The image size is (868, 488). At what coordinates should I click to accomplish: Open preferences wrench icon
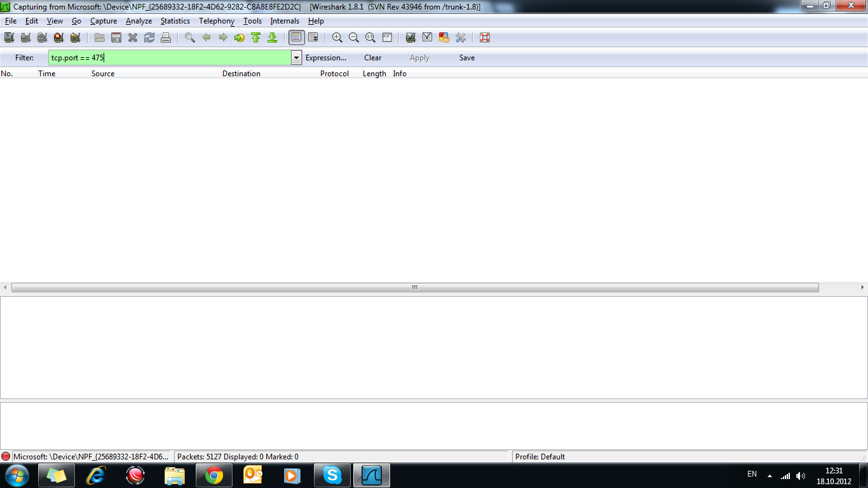(461, 37)
